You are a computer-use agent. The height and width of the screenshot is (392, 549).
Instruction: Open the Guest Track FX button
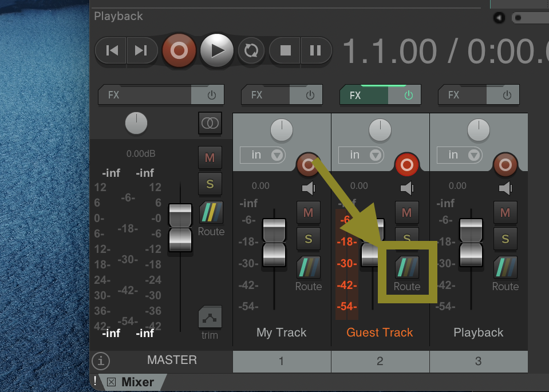364,95
